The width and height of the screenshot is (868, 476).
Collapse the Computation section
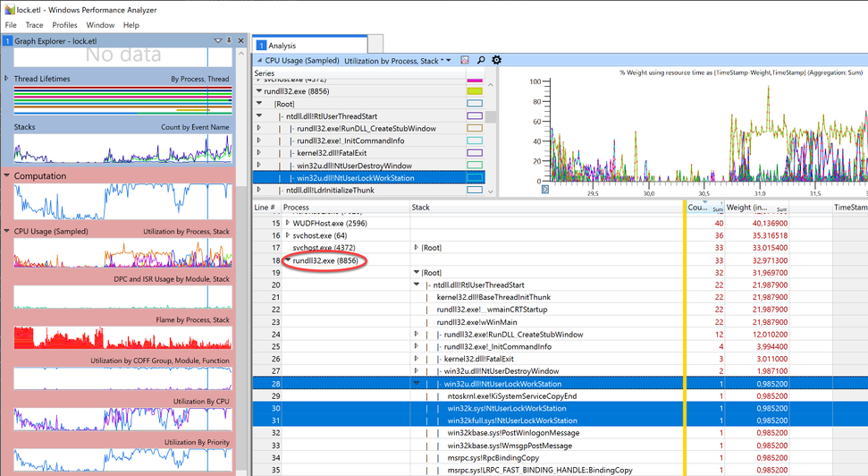click(x=7, y=176)
